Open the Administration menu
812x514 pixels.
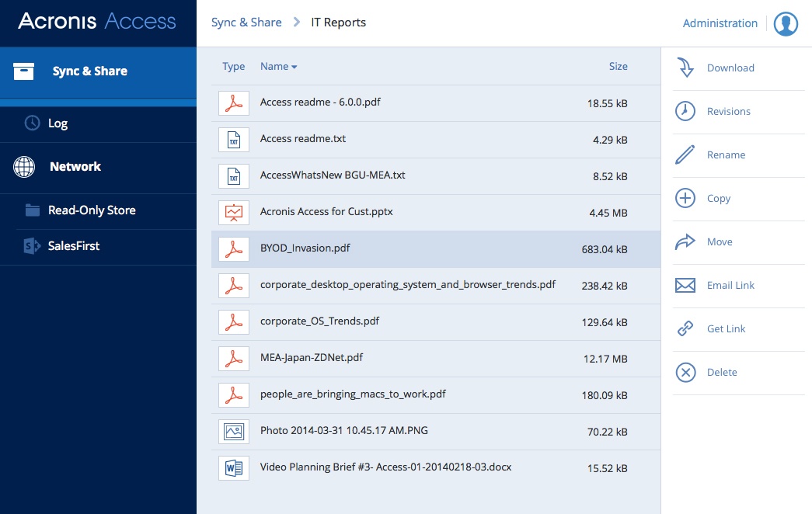point(720,23)
